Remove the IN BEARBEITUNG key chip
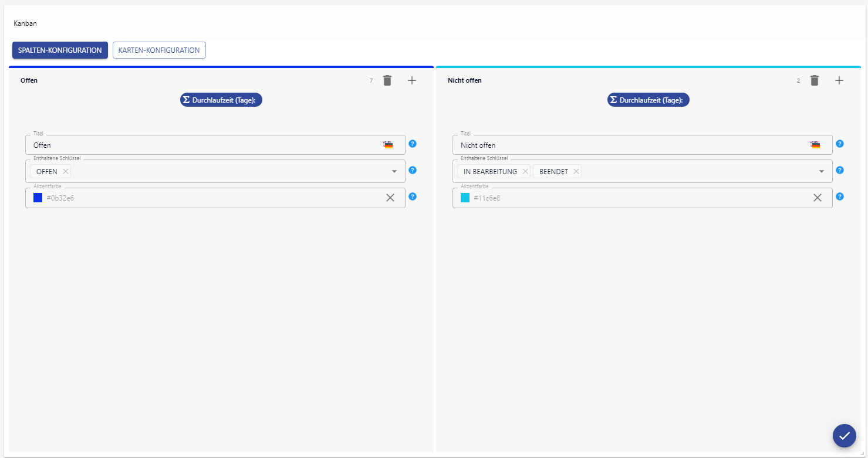 click(525, 172)
